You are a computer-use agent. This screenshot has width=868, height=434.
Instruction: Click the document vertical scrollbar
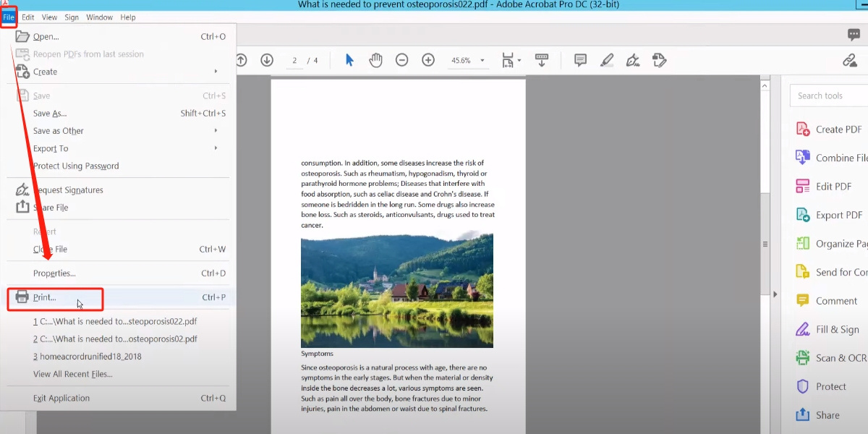764,244
